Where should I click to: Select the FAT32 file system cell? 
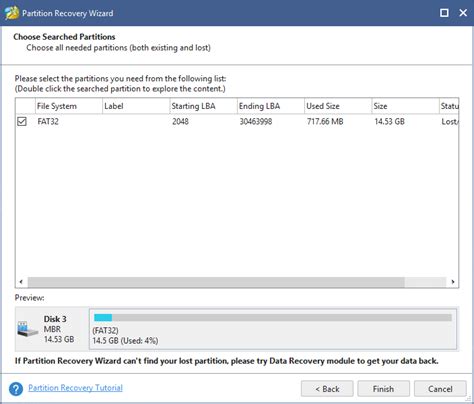(x=48, y=121)
